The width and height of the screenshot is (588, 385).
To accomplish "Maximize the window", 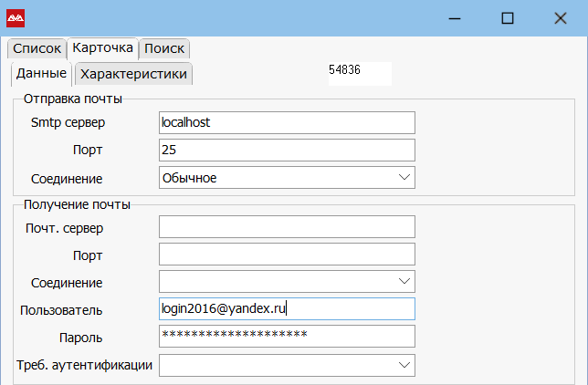I will (508, 17).
